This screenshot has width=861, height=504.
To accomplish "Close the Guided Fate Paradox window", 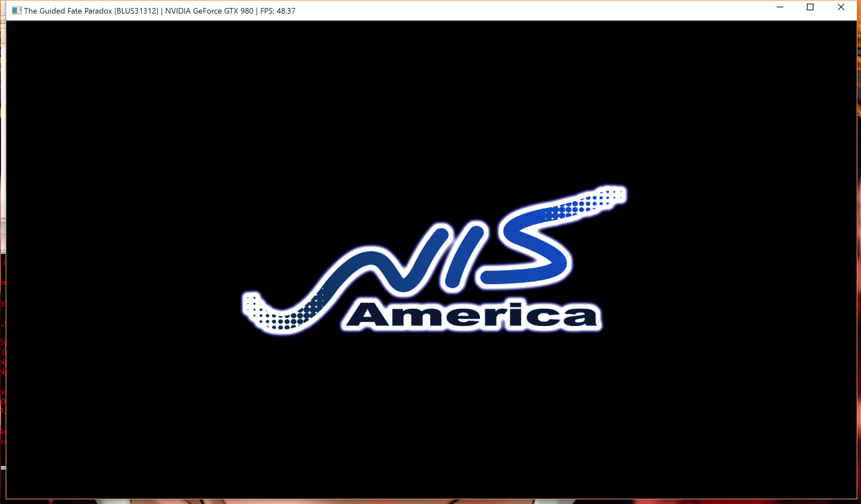I will pyautogui.click(x=840, y=7).
